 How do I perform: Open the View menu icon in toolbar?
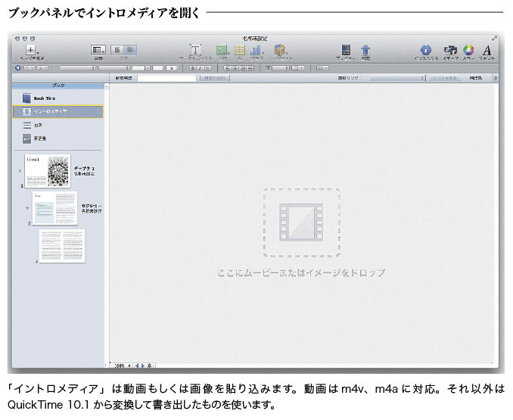pos(98,50)
